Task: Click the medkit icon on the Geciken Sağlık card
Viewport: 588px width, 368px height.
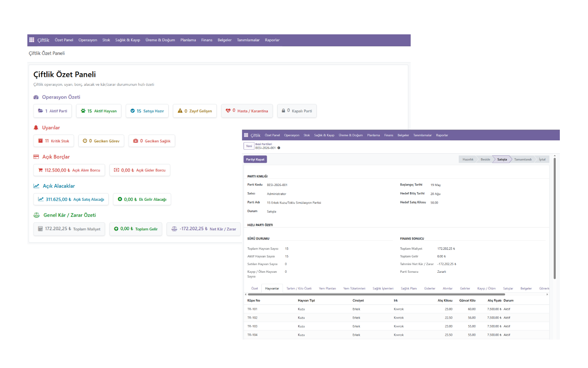Action: 136,141
